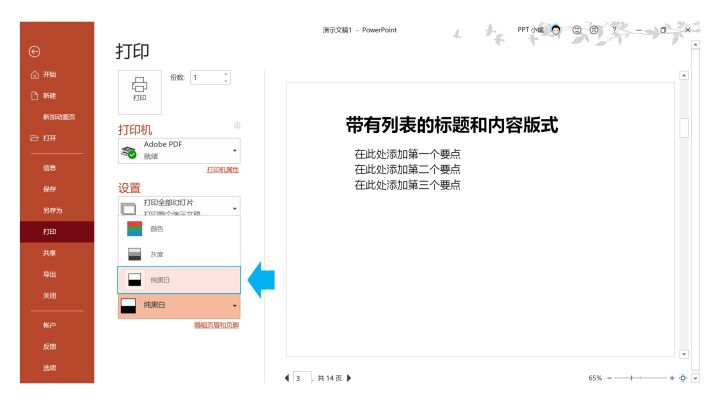Open the edit header and footer link
The height and width of the screenshot is (405, 720).
(216, 325)
